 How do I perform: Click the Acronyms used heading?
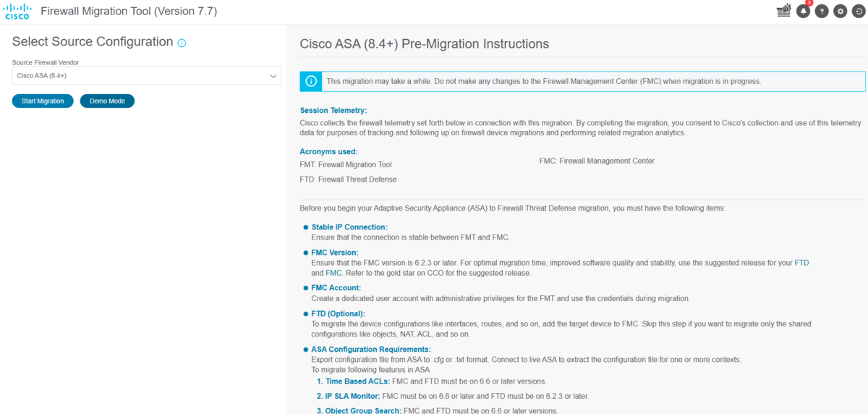tap(328, 151)
